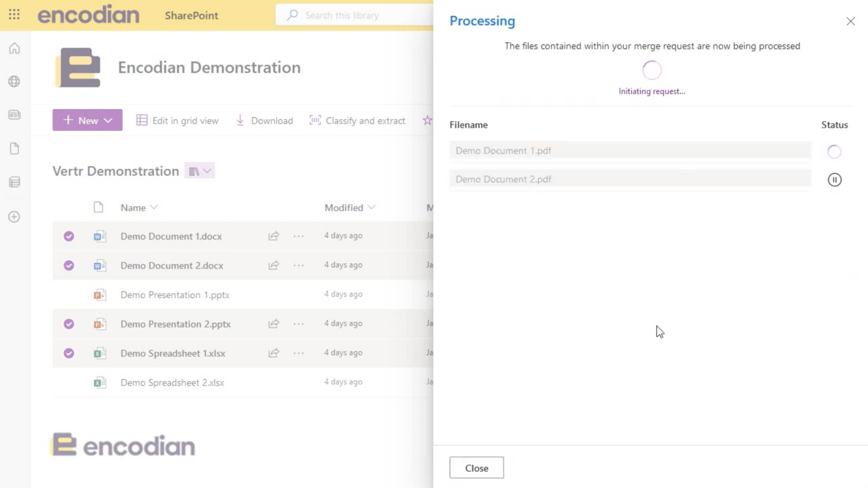Open the Encodian Demonstration site title
Screen dimensions: 868x488
point(209,67)
